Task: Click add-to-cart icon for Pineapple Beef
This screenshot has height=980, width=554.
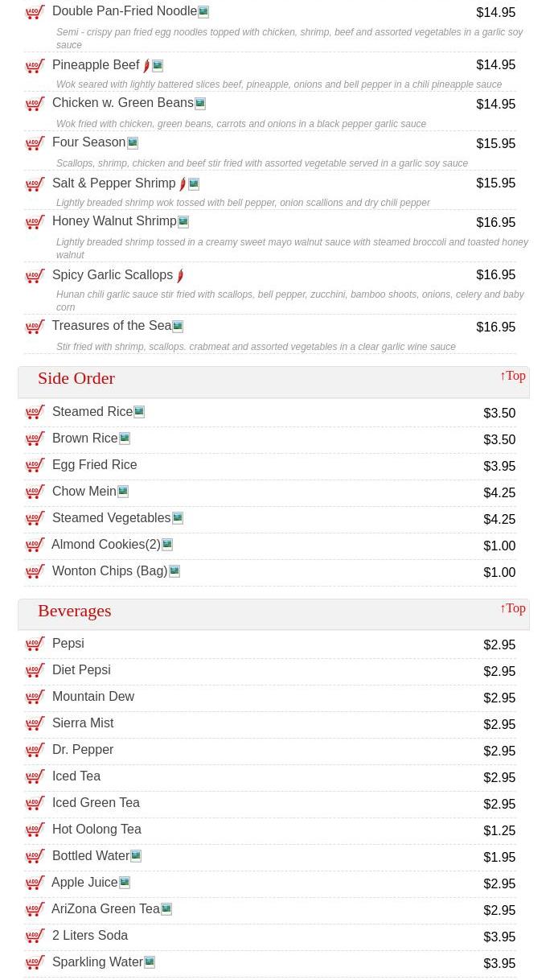Action: (x=35, y=66)
